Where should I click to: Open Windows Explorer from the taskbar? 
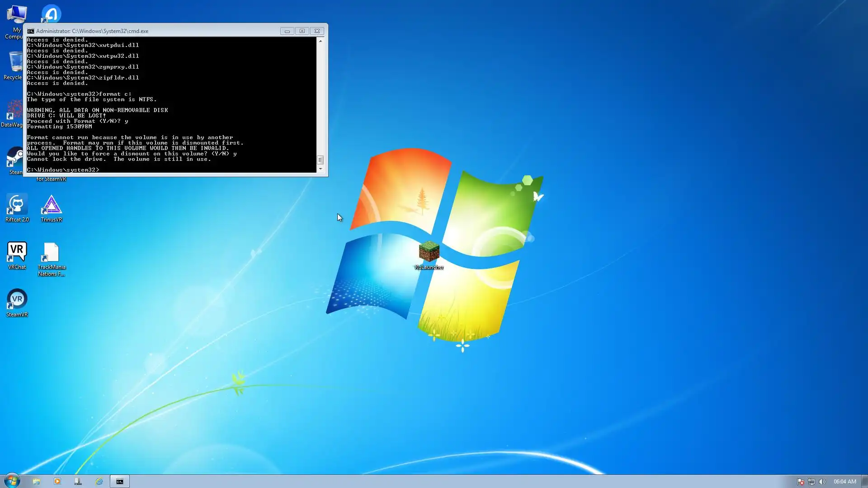point(36,481)
